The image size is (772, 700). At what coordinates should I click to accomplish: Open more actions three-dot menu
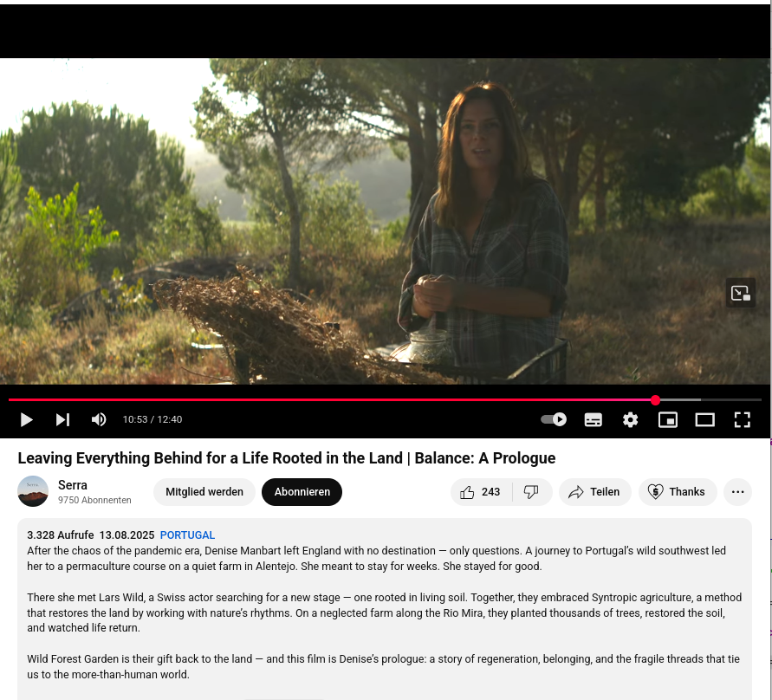coord(737,492)
